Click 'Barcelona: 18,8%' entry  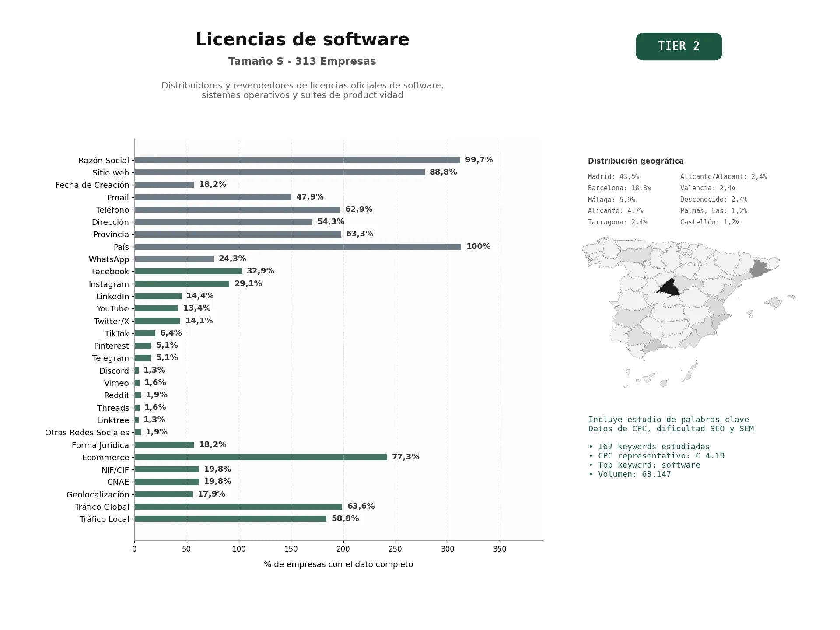click(619, 188)
